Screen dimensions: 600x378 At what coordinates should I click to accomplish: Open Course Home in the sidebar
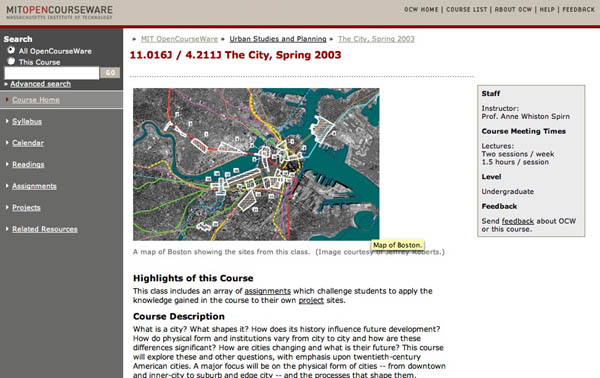(36, 100)
